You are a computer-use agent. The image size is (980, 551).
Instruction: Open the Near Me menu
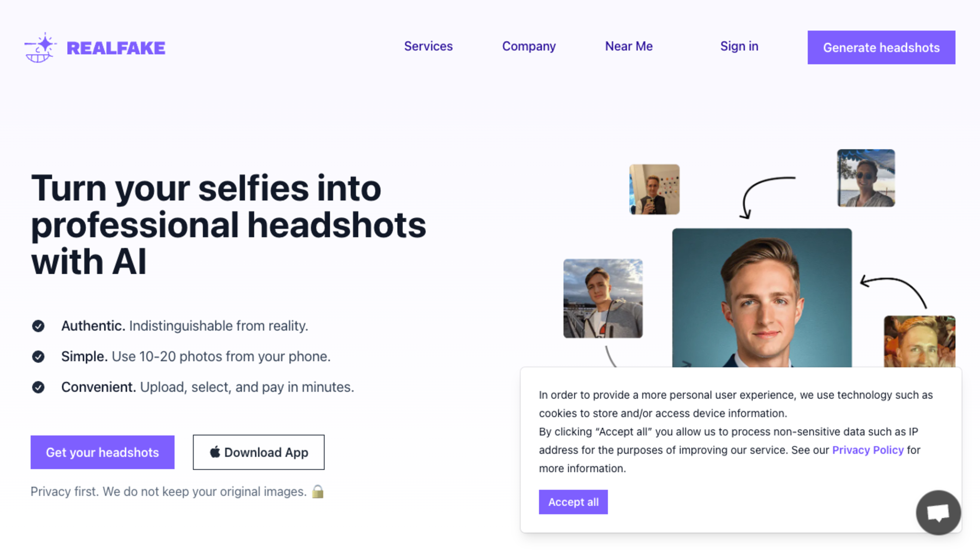(629, 46)
